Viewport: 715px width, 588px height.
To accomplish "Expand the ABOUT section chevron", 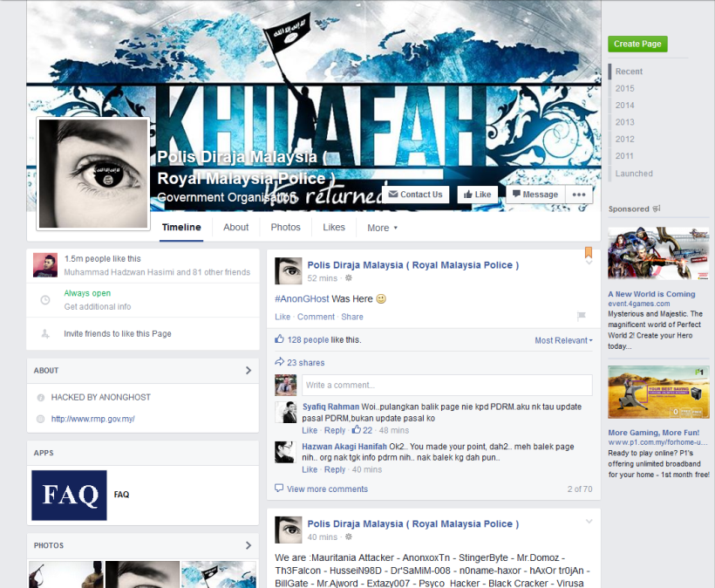I will click(x=248, y=370).
